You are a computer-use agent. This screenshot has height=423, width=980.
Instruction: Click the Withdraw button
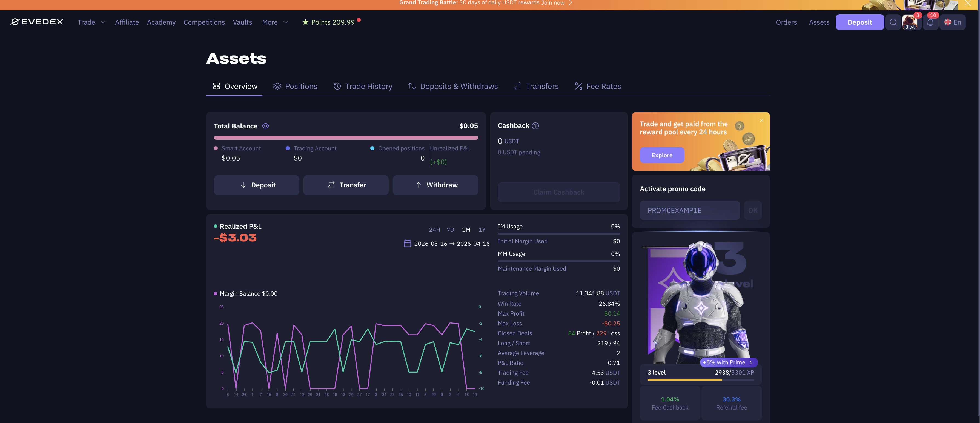(x=435, y=185)
